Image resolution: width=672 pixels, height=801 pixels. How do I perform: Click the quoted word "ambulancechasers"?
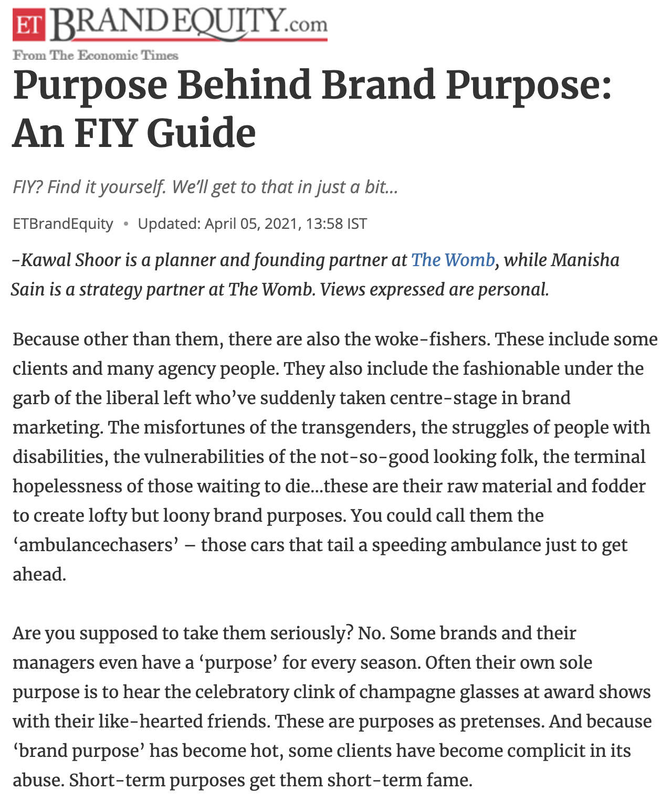click(x=96, y=545)
